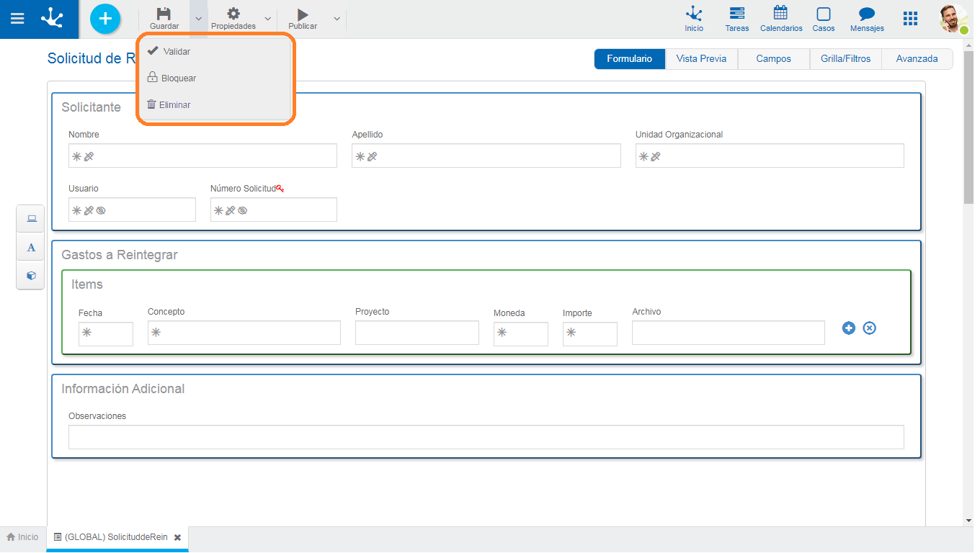Click the eye icon in Usuario field
Viewport: 980px width, 553px height.
pyautogui.click(x=101, y=210)
